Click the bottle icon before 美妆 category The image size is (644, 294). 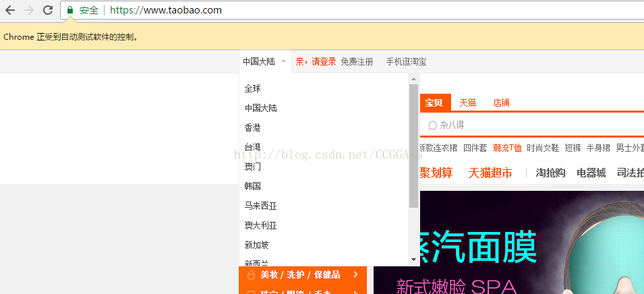click(x=251, y=274)
